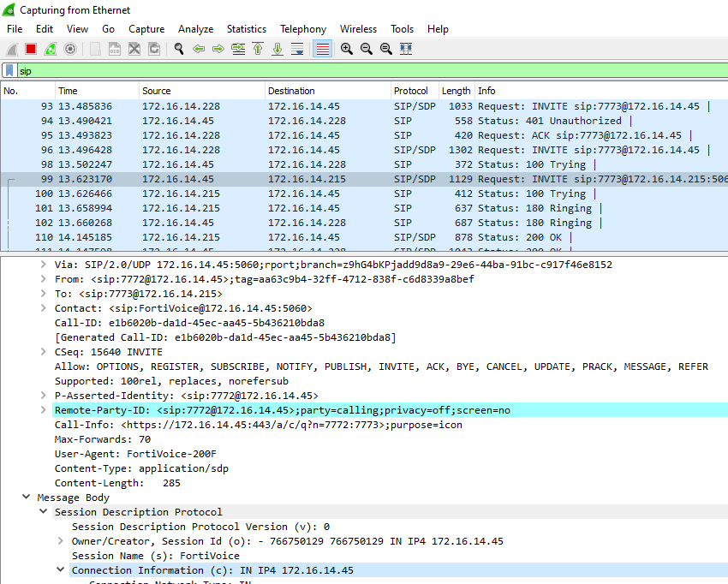Click the Find Packet magnifier icon

[179, 50]
